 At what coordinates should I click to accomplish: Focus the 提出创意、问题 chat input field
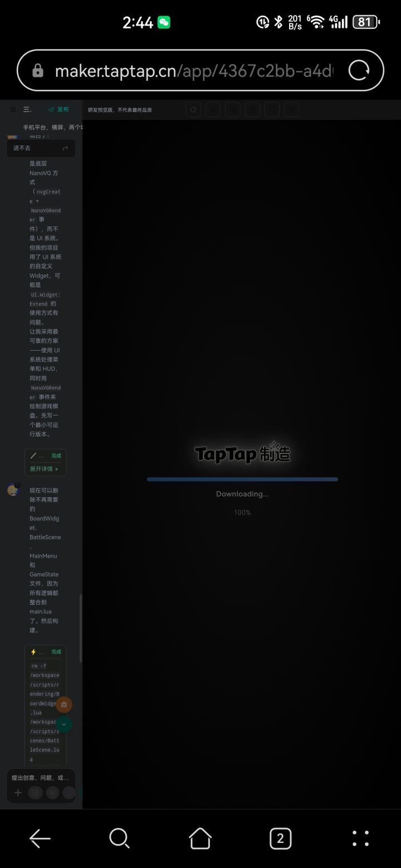point(41,778)
